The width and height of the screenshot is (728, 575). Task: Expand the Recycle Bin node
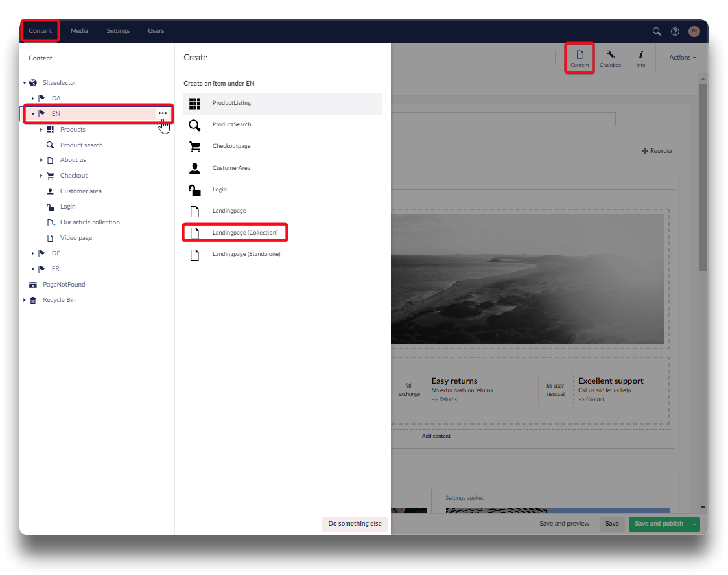[25, 300]
